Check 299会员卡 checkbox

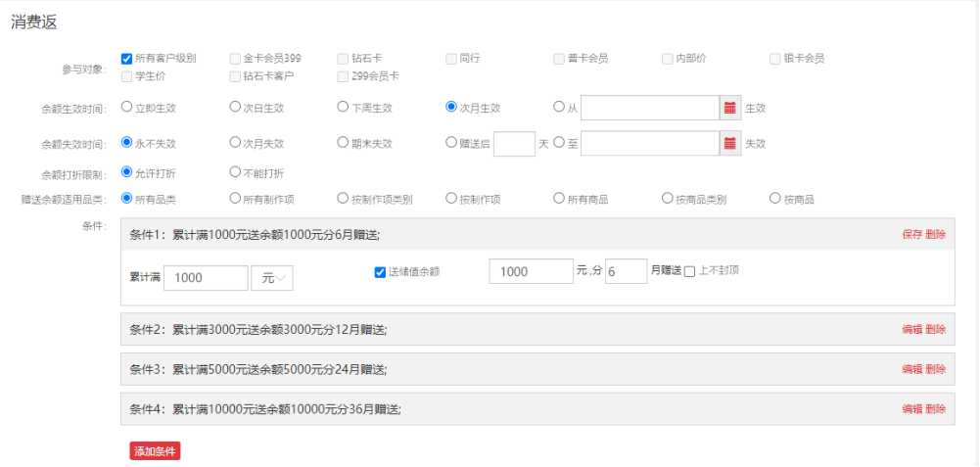343,77
